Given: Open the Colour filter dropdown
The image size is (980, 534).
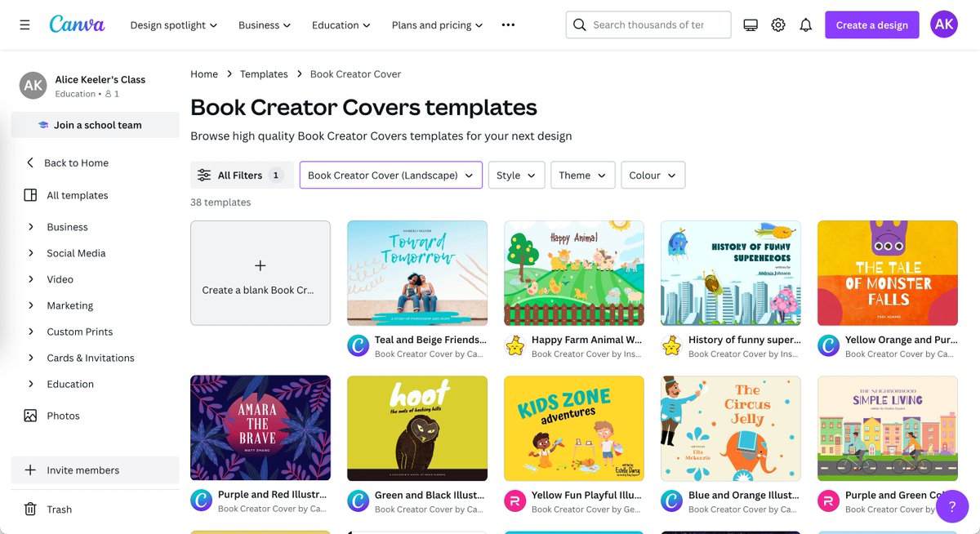Looking at the screenshot, I should (653, 175).
